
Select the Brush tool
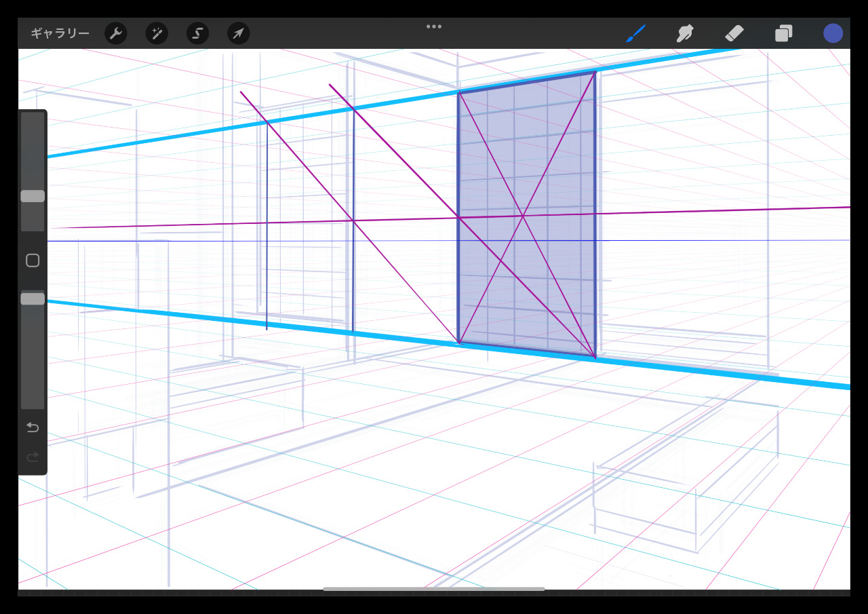[x=635, y=33]
